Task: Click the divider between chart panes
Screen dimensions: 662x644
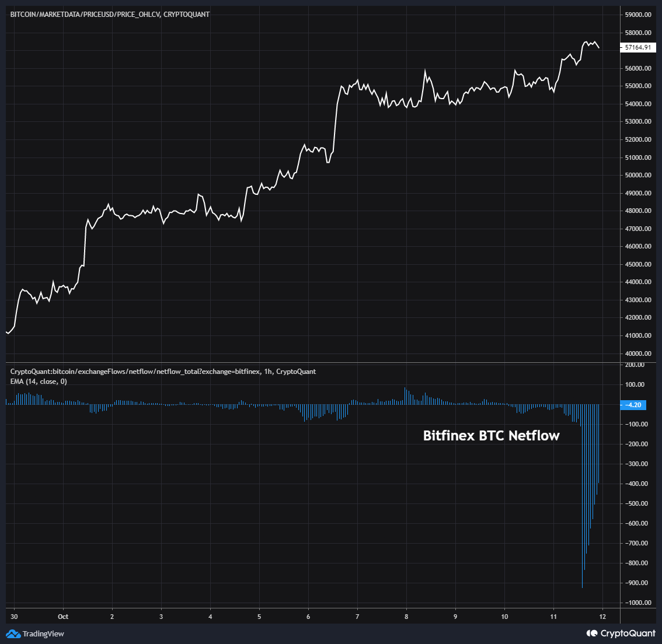Action: coord(309,362)
